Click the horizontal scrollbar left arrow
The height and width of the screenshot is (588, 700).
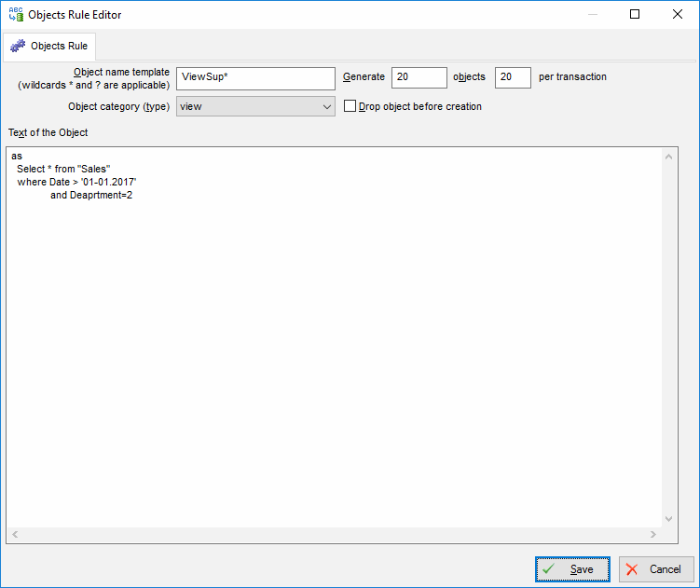[15, 535]
